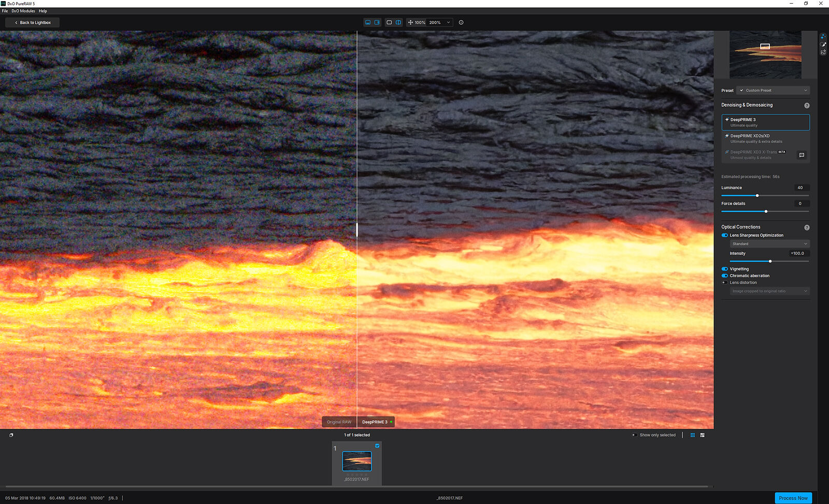Image resolution: width=829 pixels, height=504 pixels.
Task: Click the DxO PureRAW app icon
Action: coord(3,4)
